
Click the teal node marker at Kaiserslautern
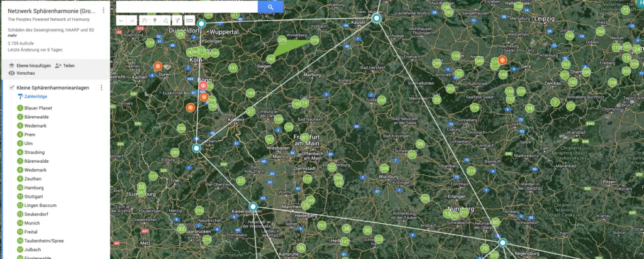point(253,206)
